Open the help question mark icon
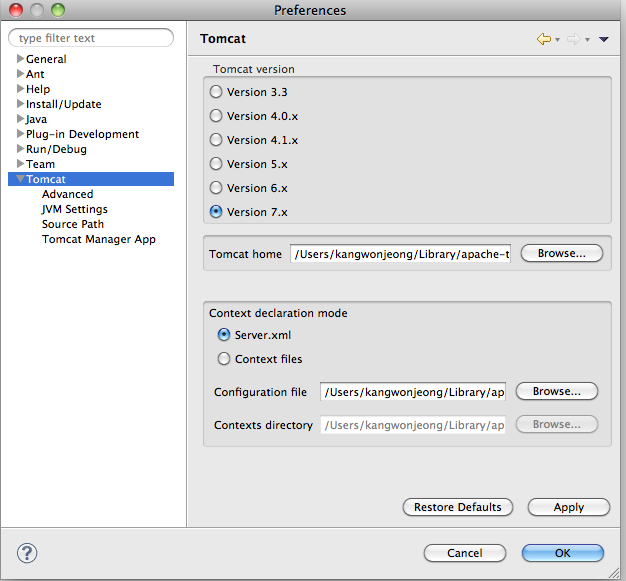The height and width of the screenshot is (581, 626). click(x=27, y=553)
